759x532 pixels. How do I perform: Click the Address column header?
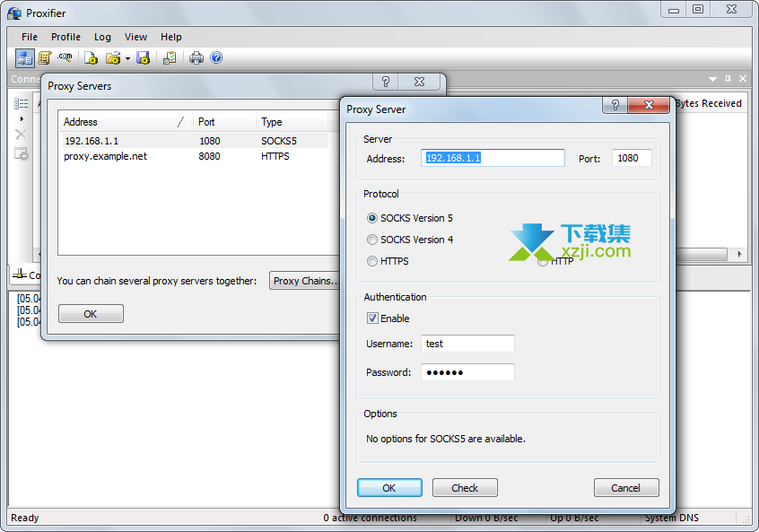tap(126, 122)
